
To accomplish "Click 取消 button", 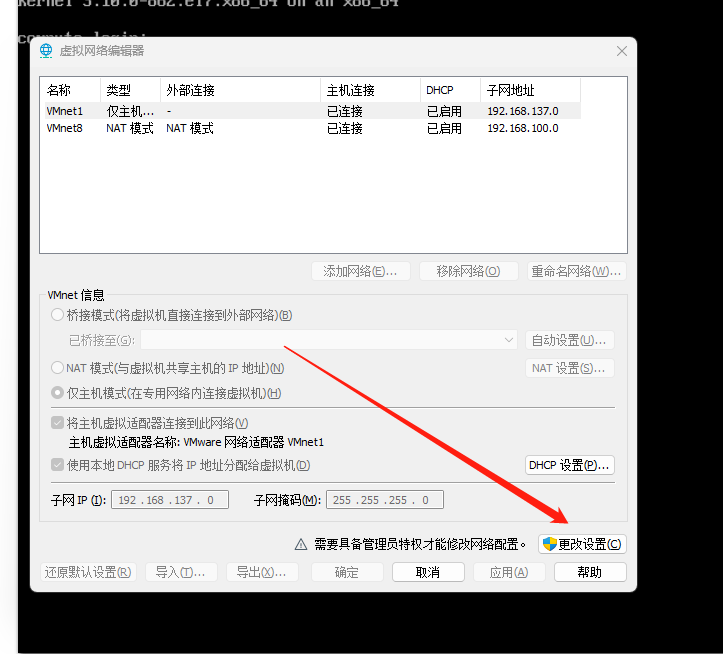I will click(x=428, y=572).
